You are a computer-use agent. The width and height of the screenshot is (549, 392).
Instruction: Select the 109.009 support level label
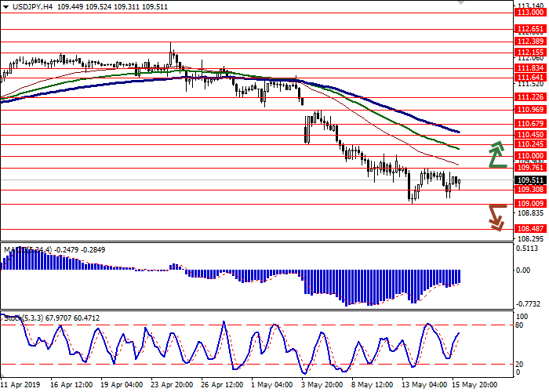(x=530, y=204)
